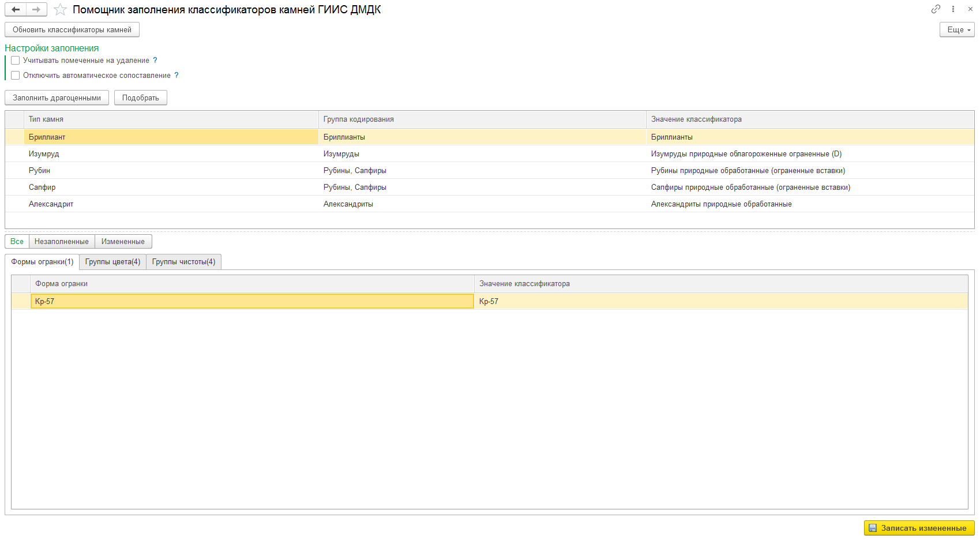This screenshot has height=540, width=980.
Task: Click 'Александриты природные обработанные' cell
Action: (x=810, y=204)
